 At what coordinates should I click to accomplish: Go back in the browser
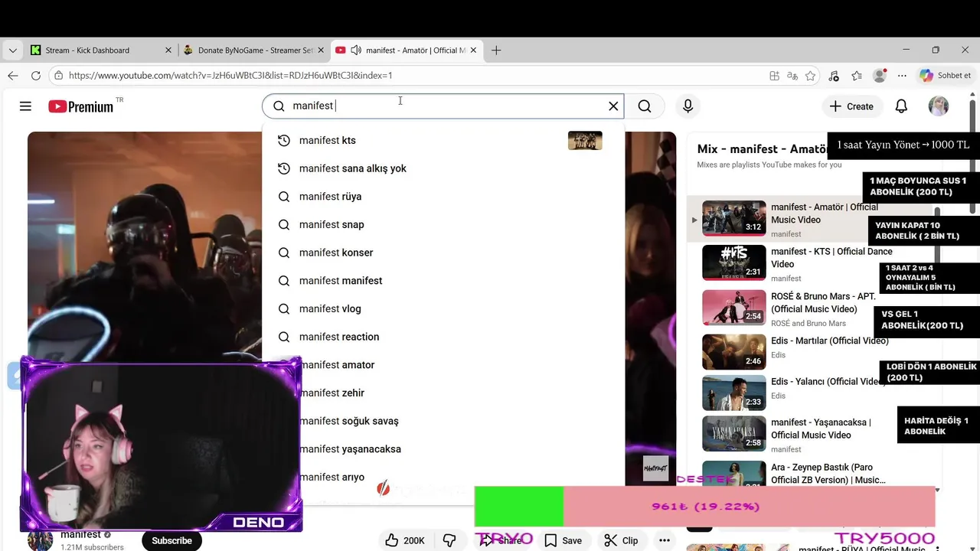point(12,76)
